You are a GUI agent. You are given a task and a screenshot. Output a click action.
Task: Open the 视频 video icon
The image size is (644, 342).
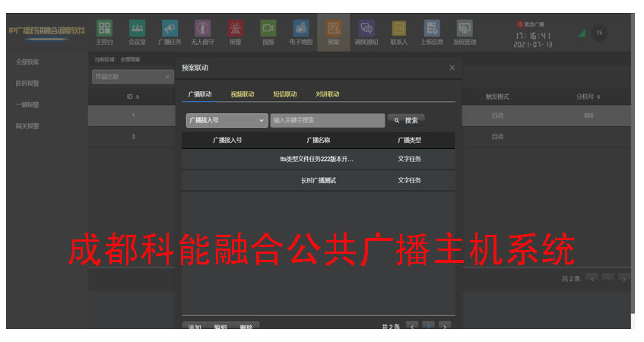pyautogui.click(x=268, y=33)
